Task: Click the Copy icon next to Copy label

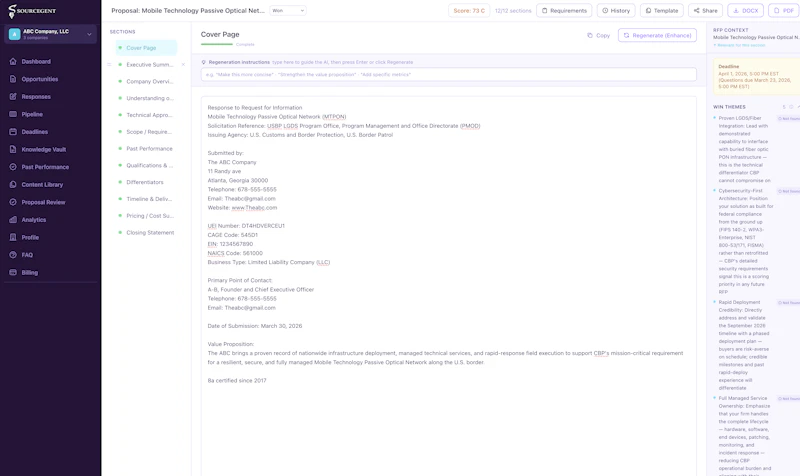Action: click(x=590, y=36)
